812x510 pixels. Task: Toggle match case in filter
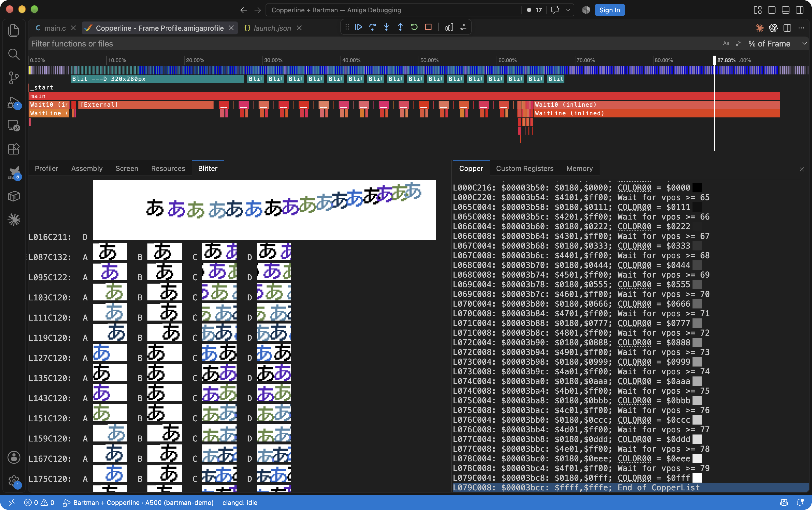[x=726, y=44]
